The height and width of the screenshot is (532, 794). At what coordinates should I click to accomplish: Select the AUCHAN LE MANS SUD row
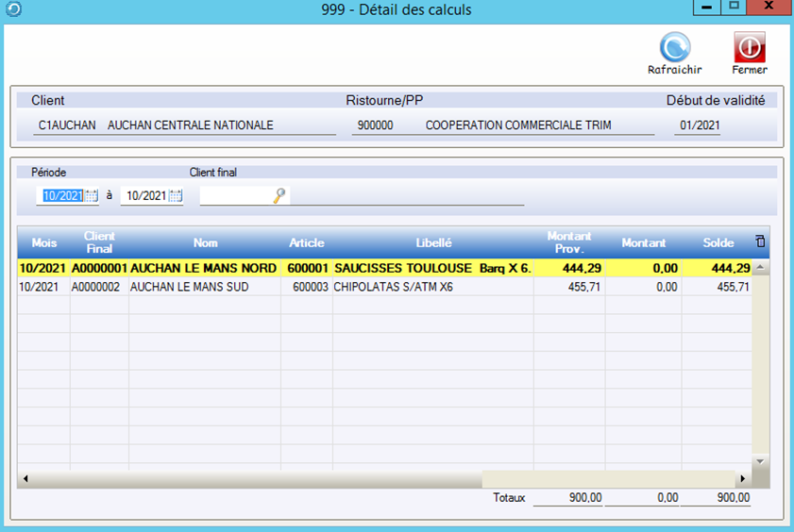(189, 287)
